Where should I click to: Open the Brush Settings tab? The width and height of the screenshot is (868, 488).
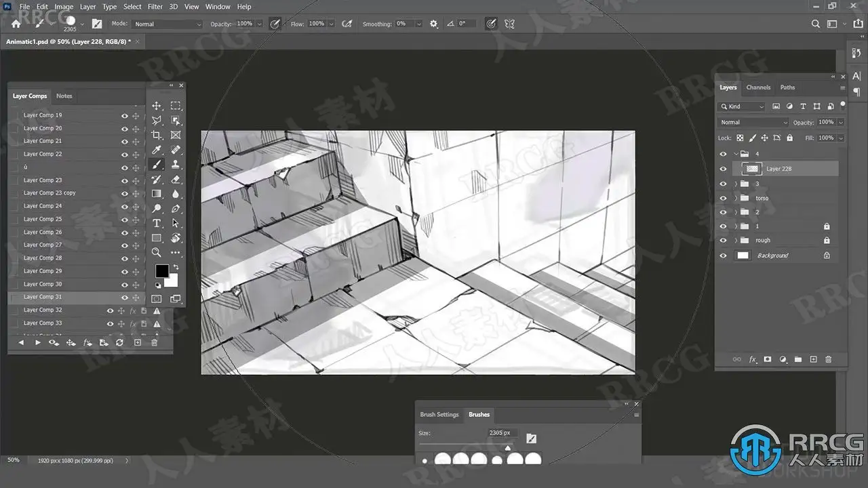click(439, 415)
